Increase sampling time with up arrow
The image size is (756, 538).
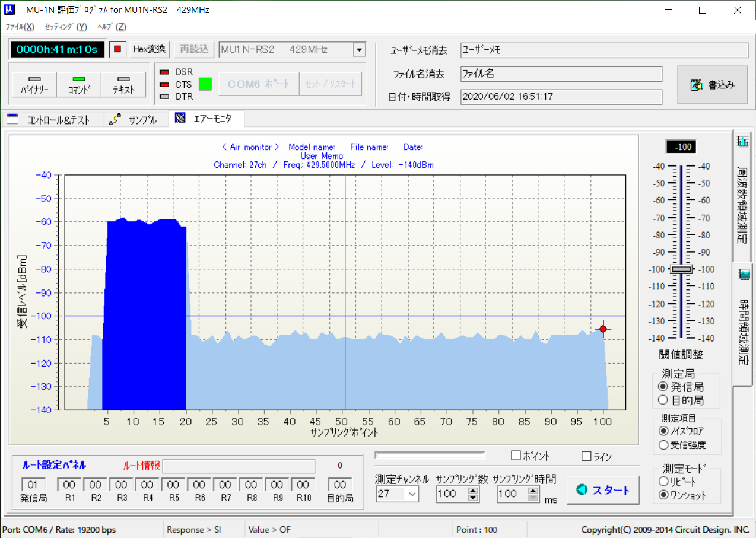point(533,490)
